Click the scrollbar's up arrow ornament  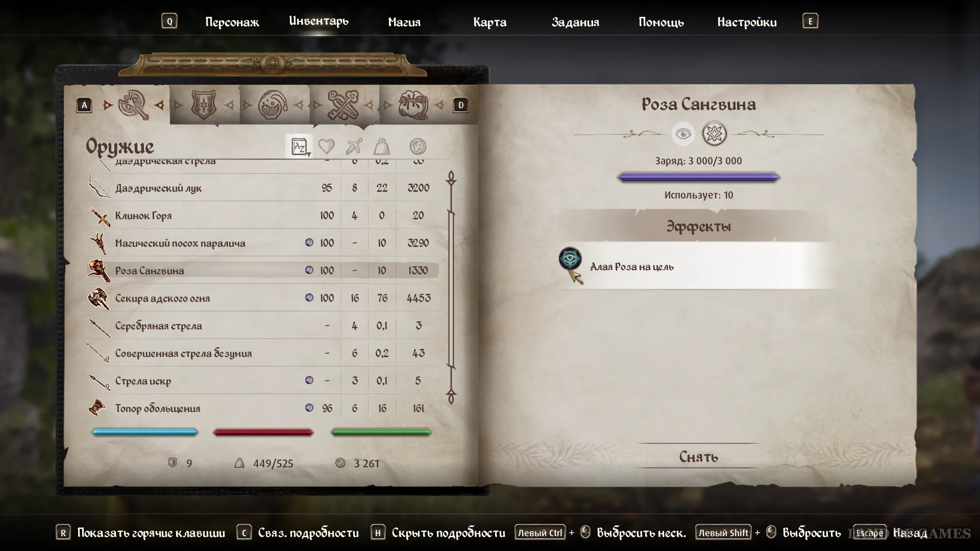click(451, 178)
